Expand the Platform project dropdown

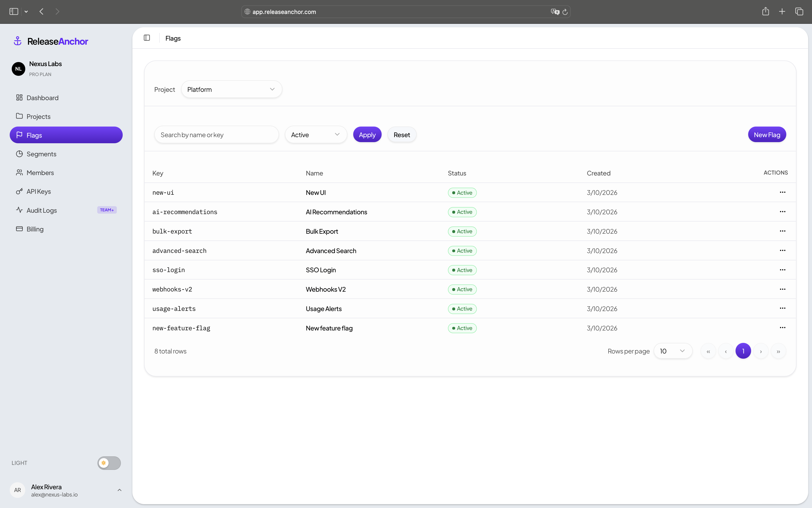[x=231, y=89]
